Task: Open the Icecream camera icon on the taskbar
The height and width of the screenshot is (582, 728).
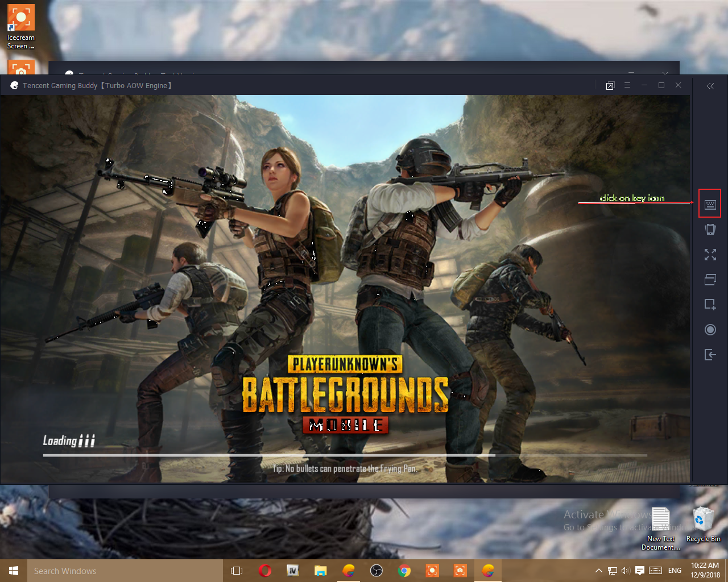Action: point(460,571)
